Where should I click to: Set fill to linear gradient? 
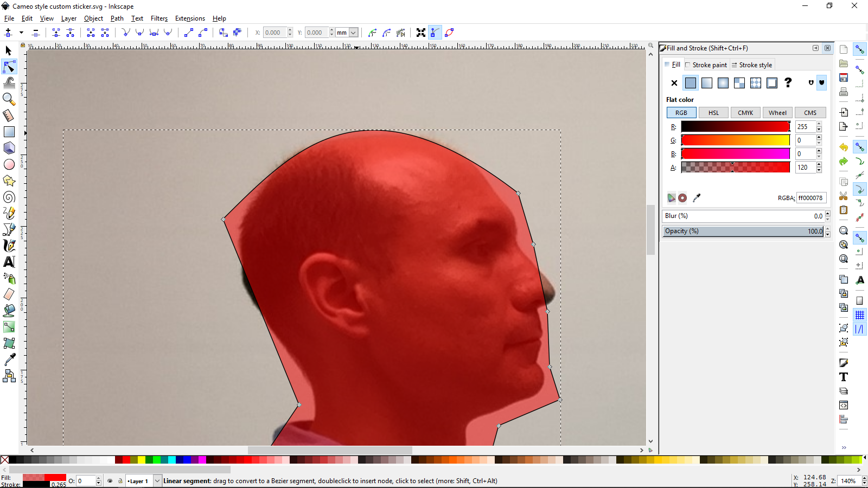pyautogui.click(x=707, y=82)
